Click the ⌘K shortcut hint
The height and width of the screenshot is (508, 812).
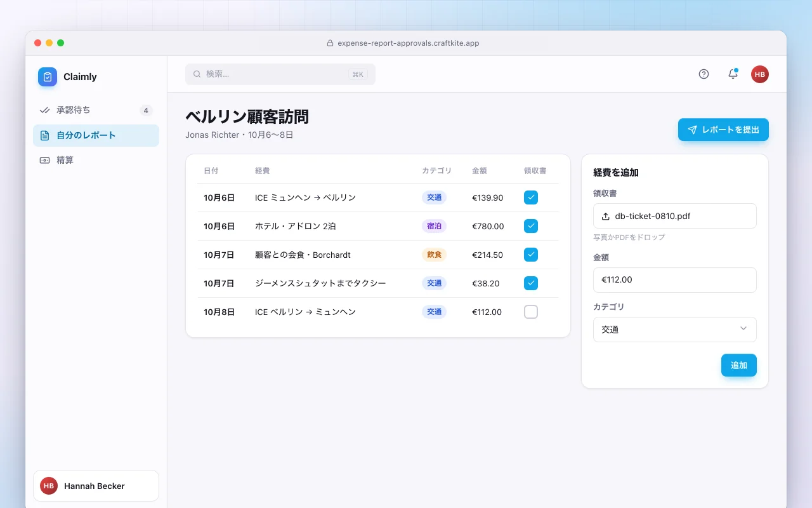coord(358,74)
